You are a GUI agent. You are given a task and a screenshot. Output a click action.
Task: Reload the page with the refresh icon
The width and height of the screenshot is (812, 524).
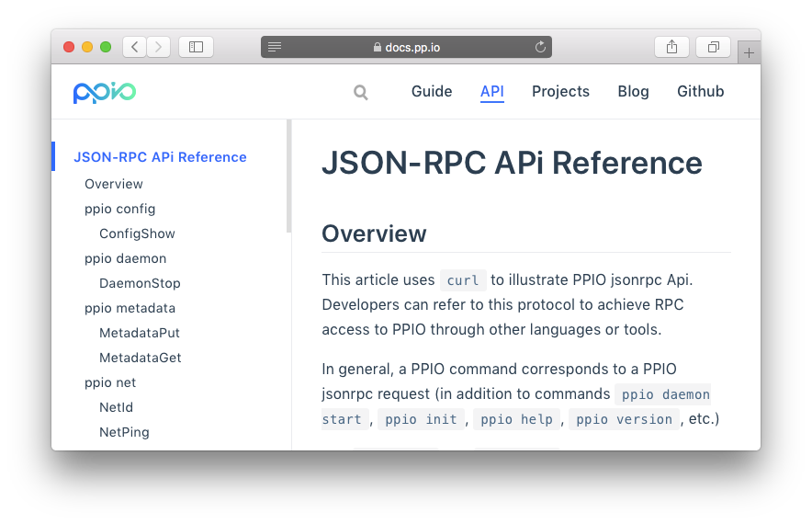tap(540, 47)
